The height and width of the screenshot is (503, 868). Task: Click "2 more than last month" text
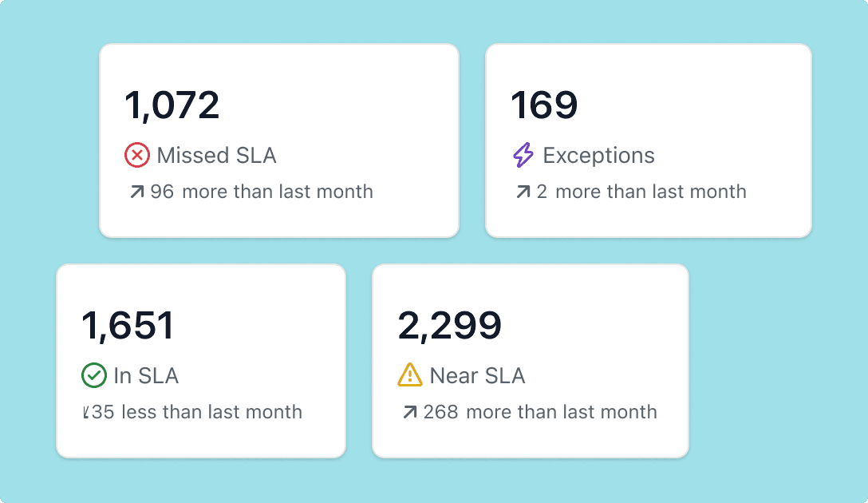(x=641, y=192)
